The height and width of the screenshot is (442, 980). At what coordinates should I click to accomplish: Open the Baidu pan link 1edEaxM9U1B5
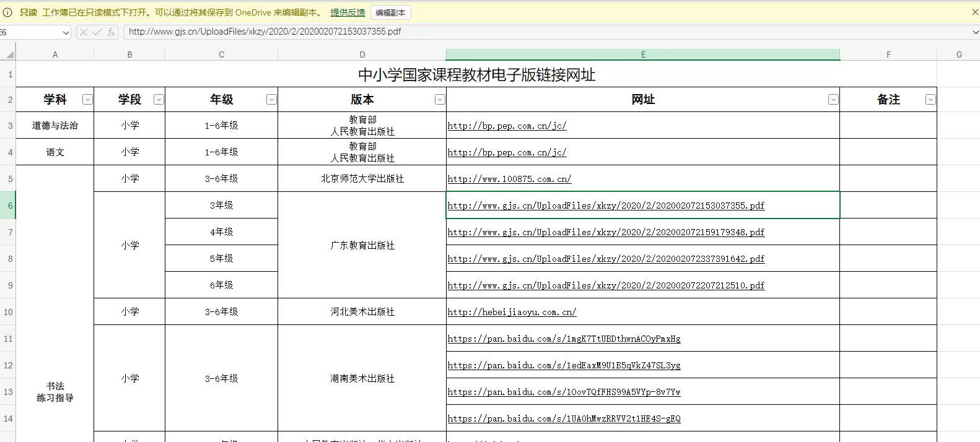point(564,365)
